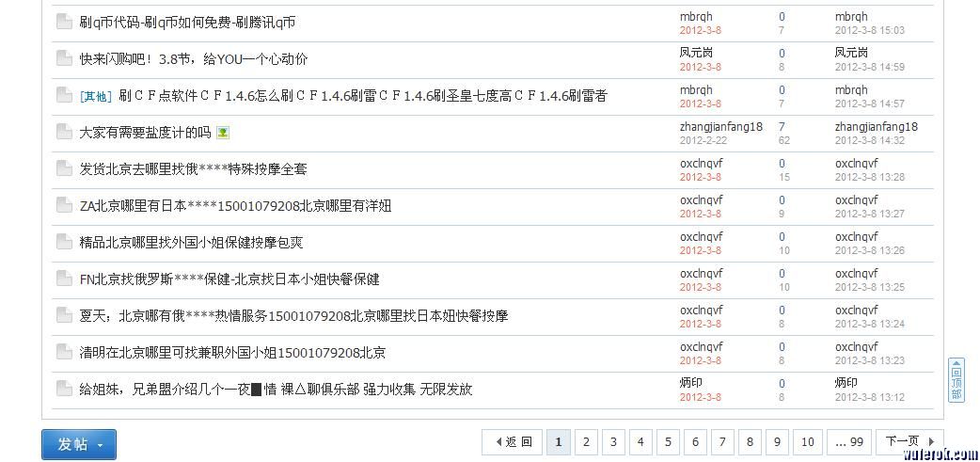
Task: Open thread FN北京找俄罗斯
Action: click(x=229, y=279)
